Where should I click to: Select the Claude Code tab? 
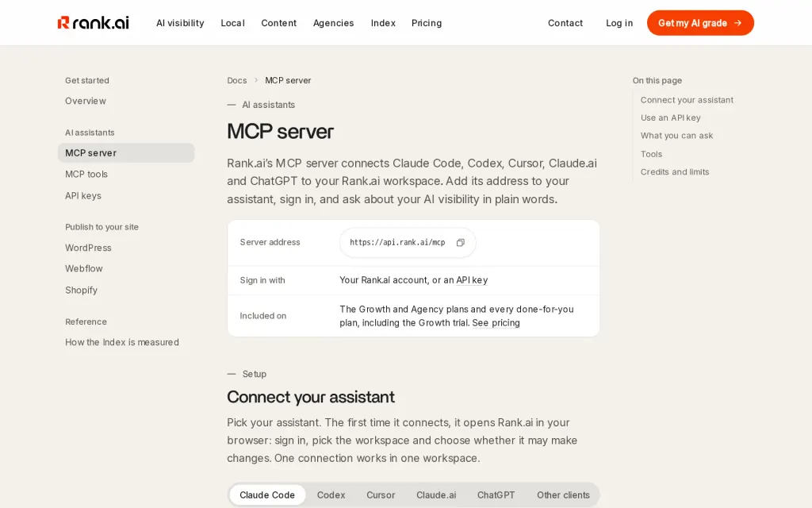coord(267,495)
